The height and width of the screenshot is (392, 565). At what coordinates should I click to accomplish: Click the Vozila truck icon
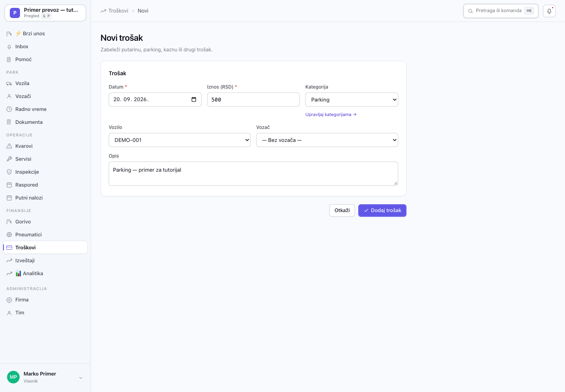point(9,83)
